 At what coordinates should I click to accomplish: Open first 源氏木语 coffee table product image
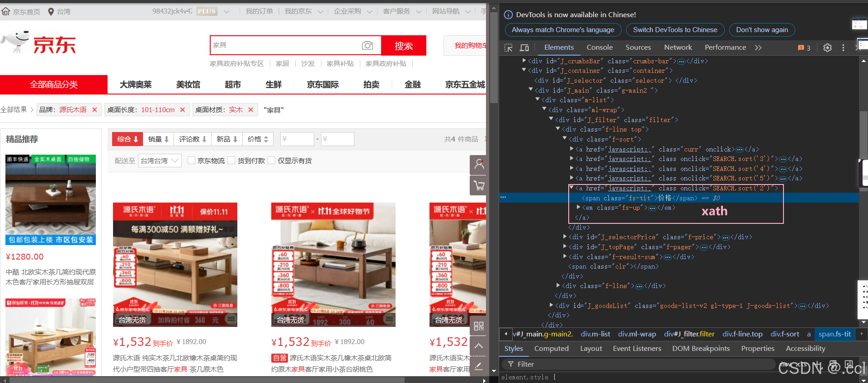click(x=175, y=265)
